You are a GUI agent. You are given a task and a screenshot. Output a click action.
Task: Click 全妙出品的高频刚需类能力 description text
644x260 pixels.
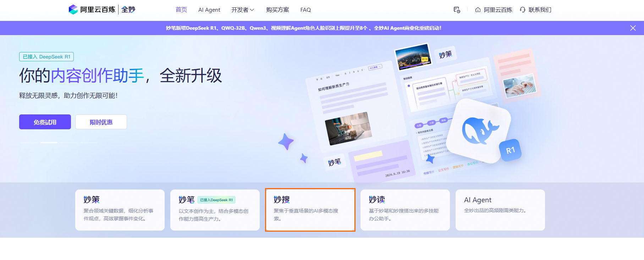tap(496, 210)
